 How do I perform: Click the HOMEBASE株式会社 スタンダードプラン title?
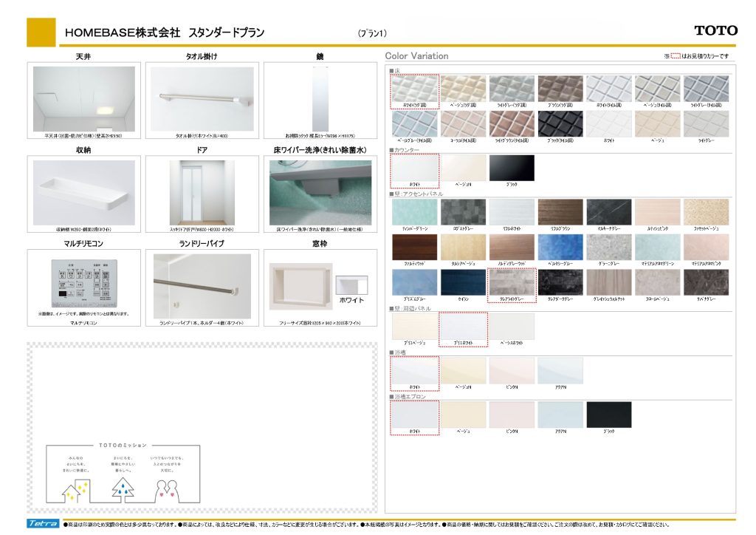click(x=165, y=33)
